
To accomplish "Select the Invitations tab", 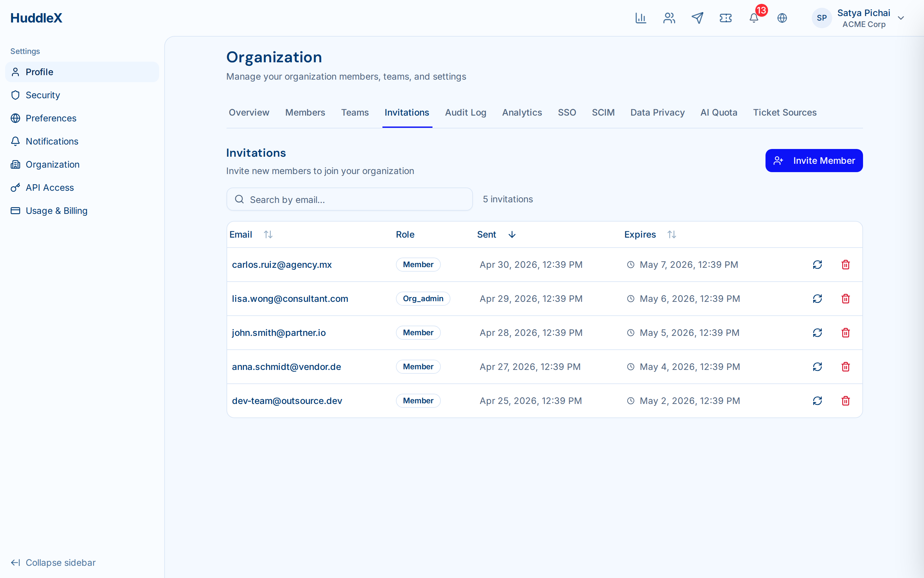I will point(406,112).
